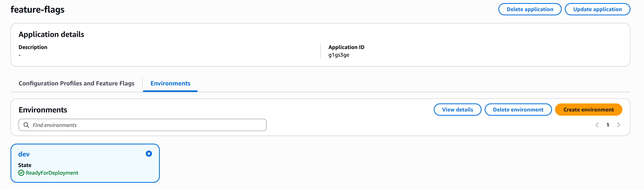The width and height of the screenshot is (644, 190).
Task: Select page 1 in pagination
Action: pyautogui.click(x=607, y=125)
